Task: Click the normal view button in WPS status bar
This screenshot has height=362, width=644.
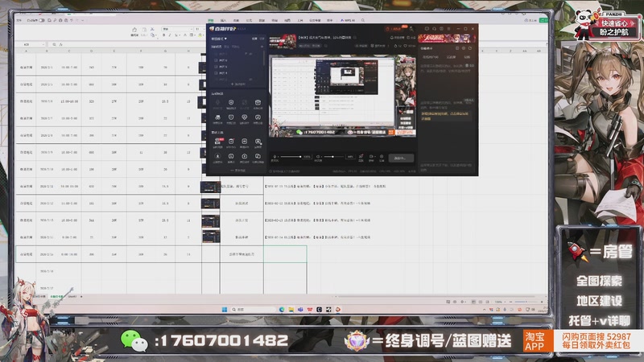Action: click(473, 302)
